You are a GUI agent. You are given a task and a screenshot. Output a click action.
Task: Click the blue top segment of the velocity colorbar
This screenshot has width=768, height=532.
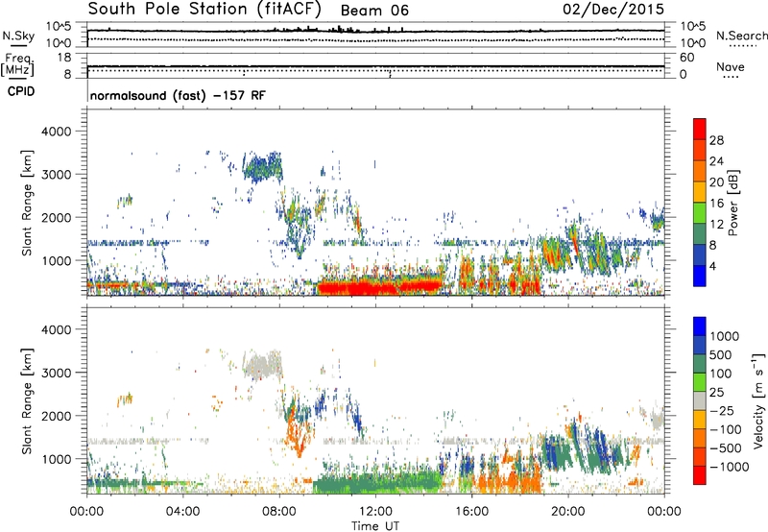point(700,326)
